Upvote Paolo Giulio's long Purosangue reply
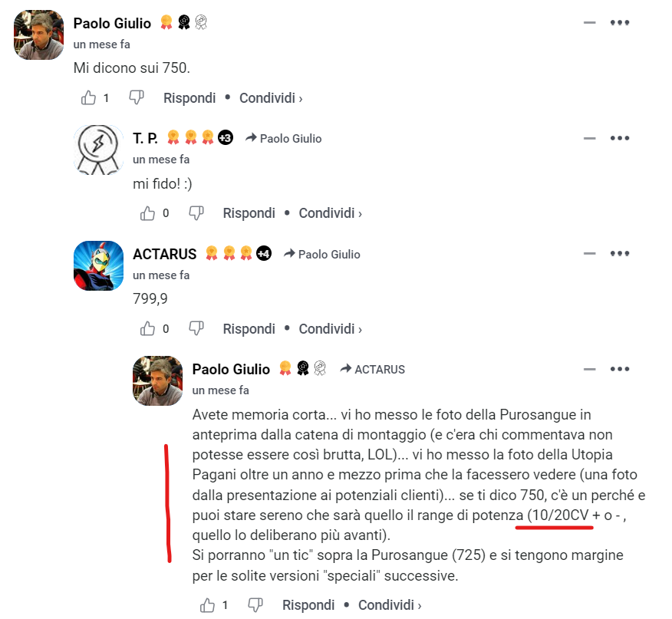The height and width of the screenshot is (619, 672). 207,605
